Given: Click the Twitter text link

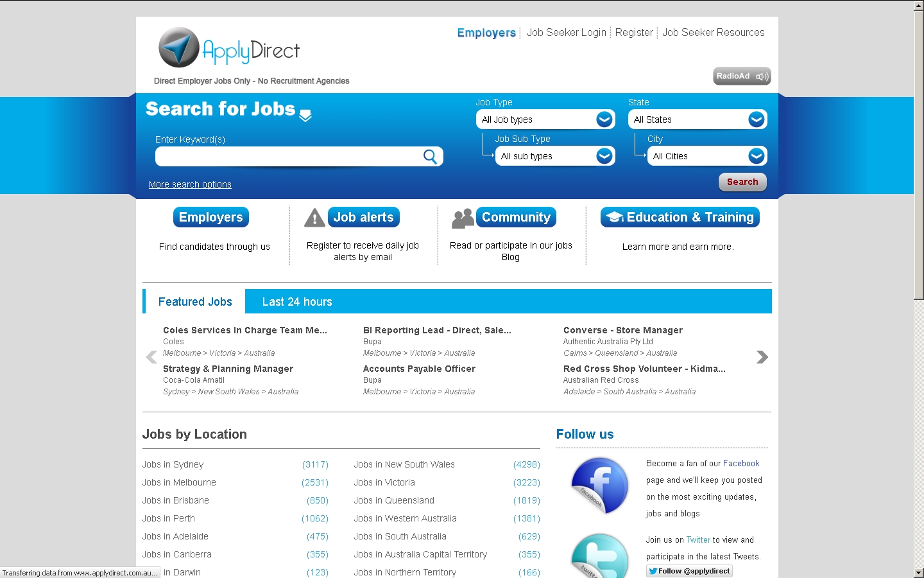Looking at the screenshot, I should pos(698,540).
